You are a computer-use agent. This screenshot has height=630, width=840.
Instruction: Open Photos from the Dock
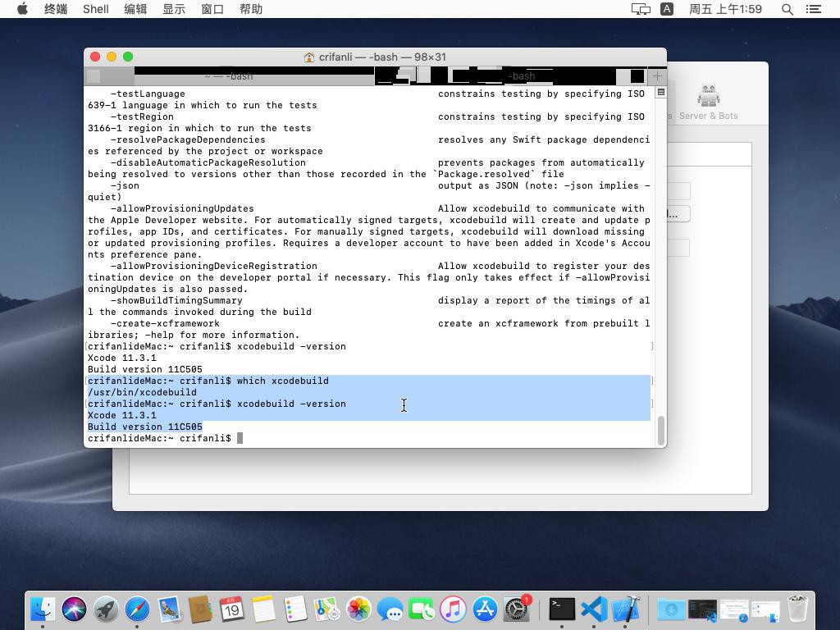click(358, 609)
